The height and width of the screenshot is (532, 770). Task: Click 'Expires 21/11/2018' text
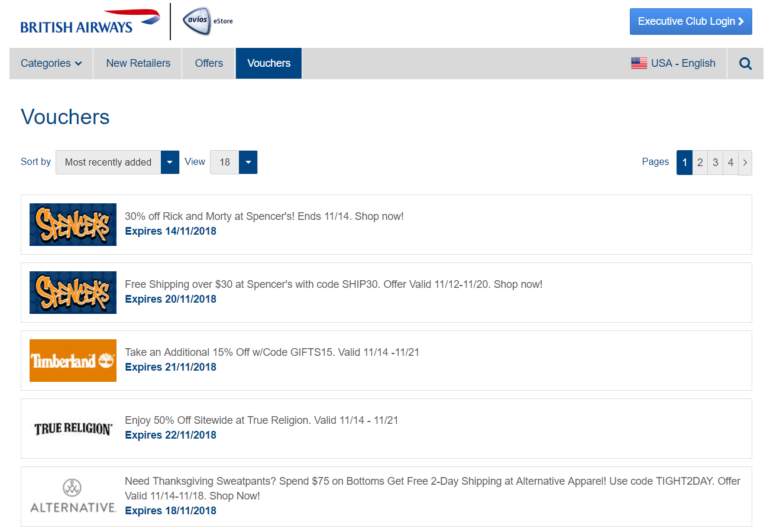pyautogui.click(x=171, y=367)
